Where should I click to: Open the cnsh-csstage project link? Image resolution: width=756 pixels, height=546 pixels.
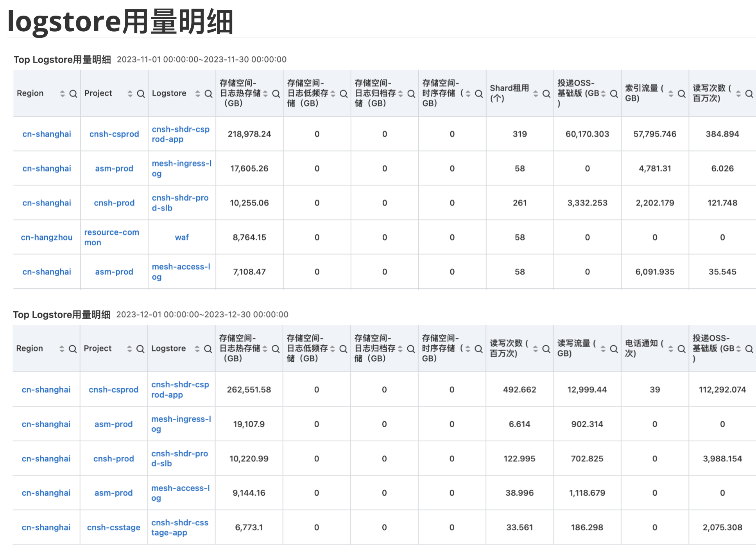(x=113, y=527)
